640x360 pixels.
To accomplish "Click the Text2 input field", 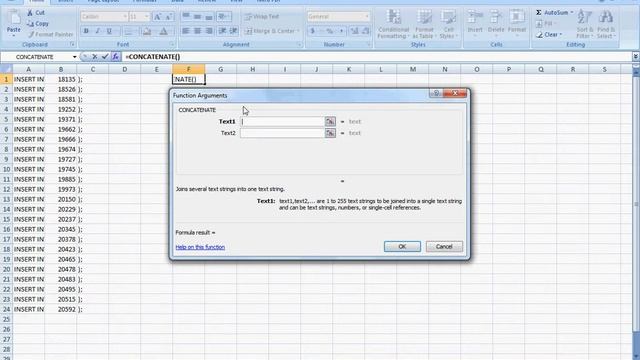I will coord(282,133).
